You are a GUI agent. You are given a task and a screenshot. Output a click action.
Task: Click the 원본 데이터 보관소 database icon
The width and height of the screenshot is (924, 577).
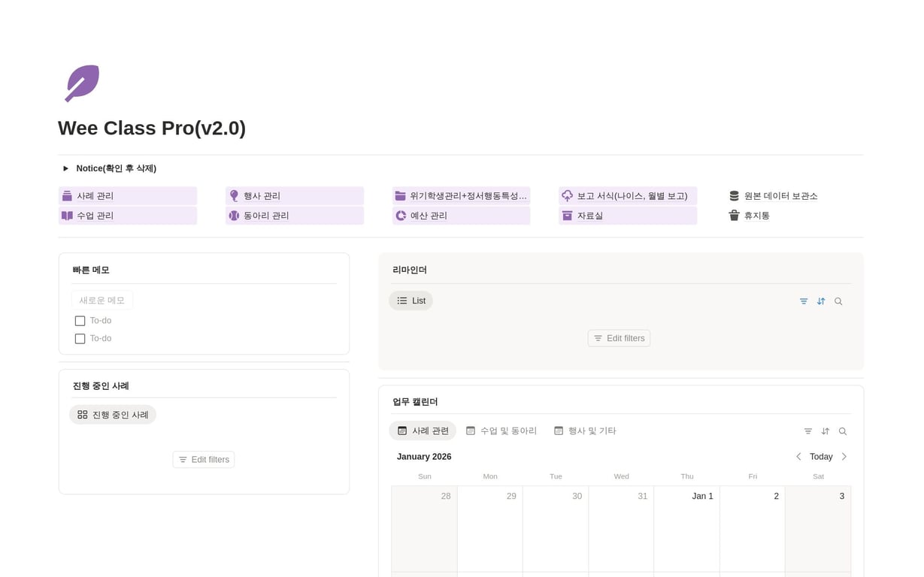coord(734,195)
